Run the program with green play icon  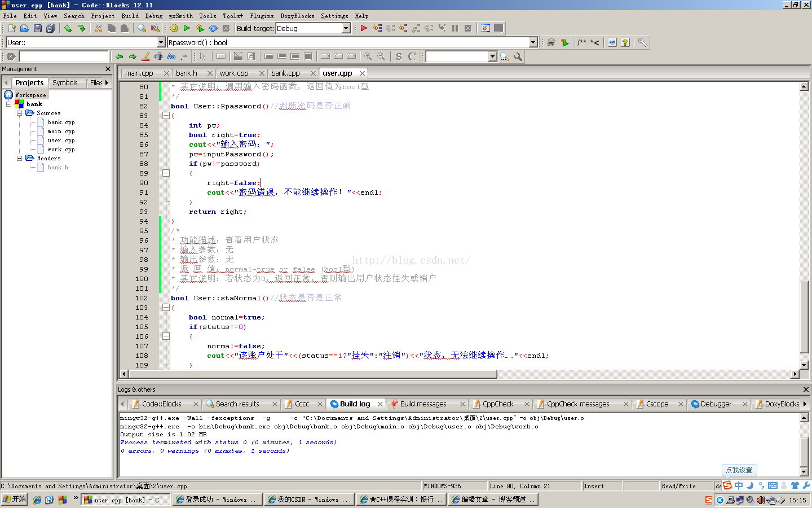(x=187, y=28)
